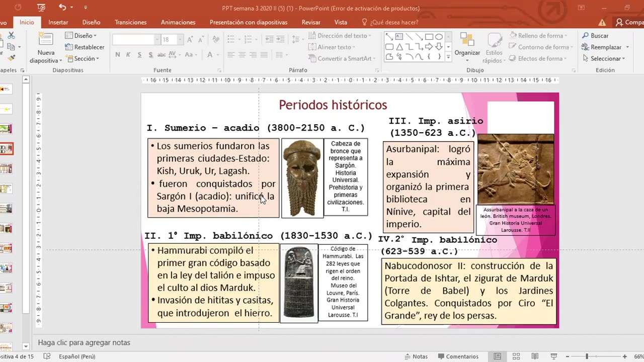Open Presentación con diapositivas tab
644x362 pixels.
point(249,22)
